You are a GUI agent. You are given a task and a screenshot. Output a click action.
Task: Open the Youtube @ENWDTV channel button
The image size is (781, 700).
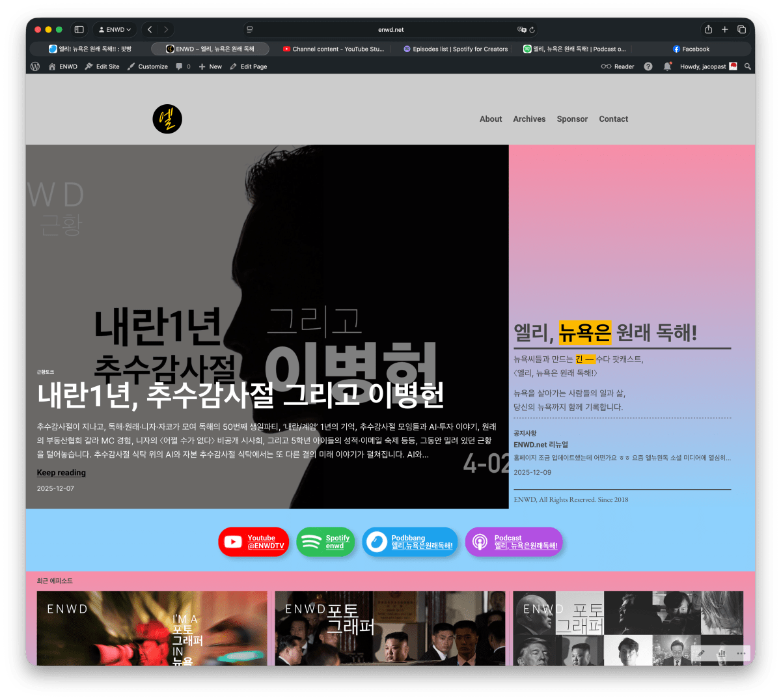click(253, 542)
